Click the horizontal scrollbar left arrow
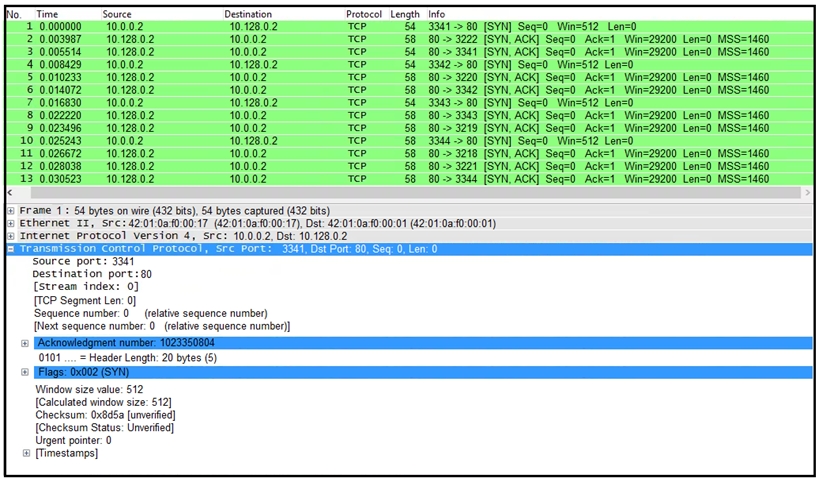 click(x=10, y=193)
